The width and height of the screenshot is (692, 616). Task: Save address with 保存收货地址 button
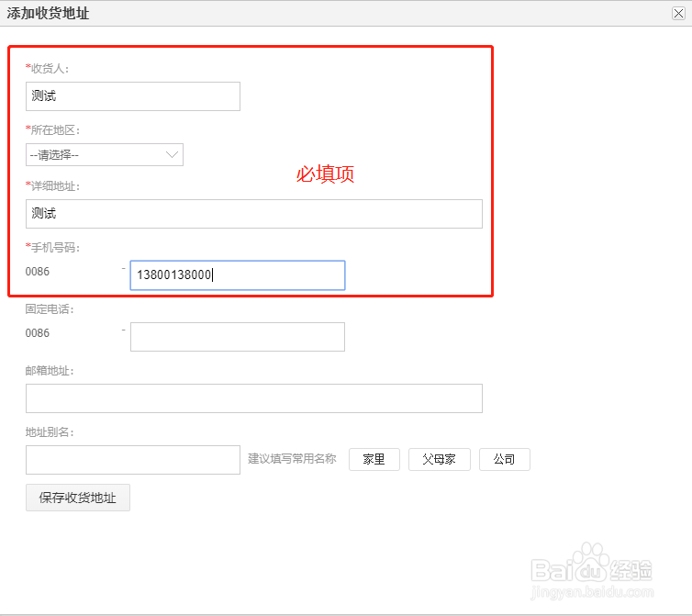point(78,498)
